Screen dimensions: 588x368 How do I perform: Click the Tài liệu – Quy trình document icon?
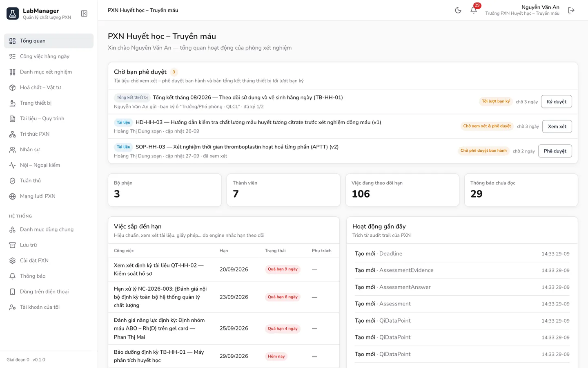[x=13, y=119]
